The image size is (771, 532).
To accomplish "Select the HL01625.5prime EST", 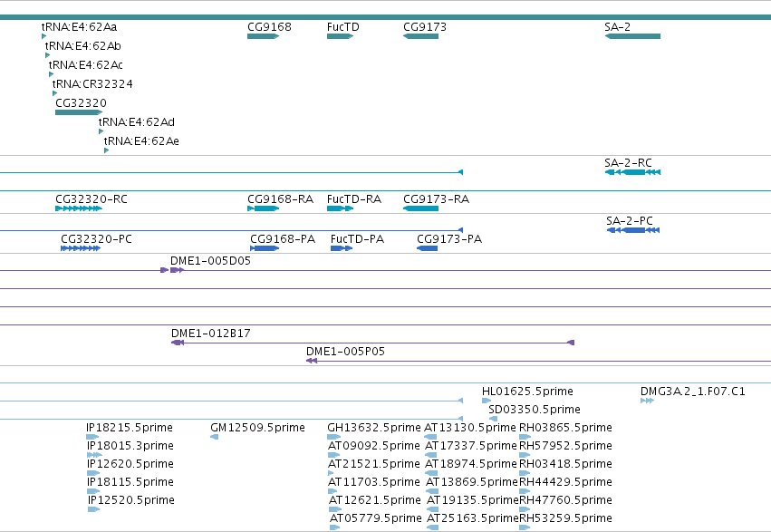I will [487, 401].
